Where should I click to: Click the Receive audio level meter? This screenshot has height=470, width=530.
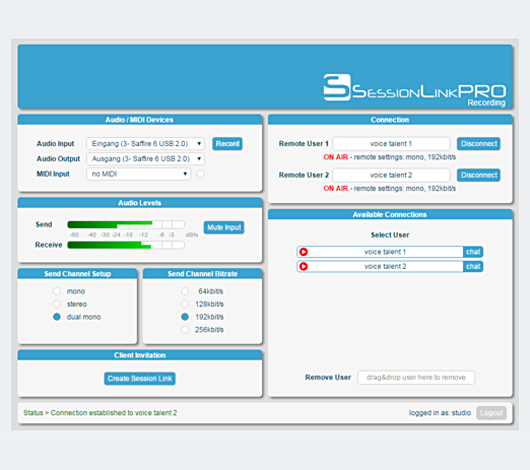tap(126, 245)
